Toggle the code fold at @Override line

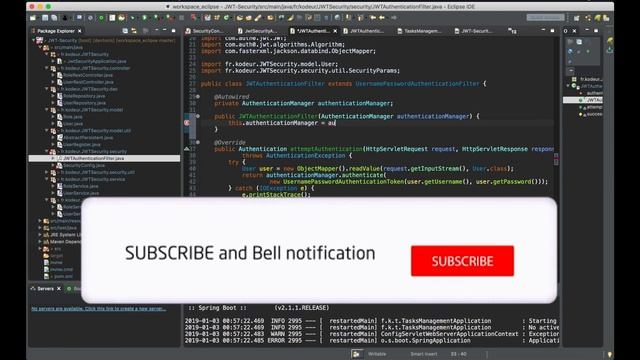point(198,142)
